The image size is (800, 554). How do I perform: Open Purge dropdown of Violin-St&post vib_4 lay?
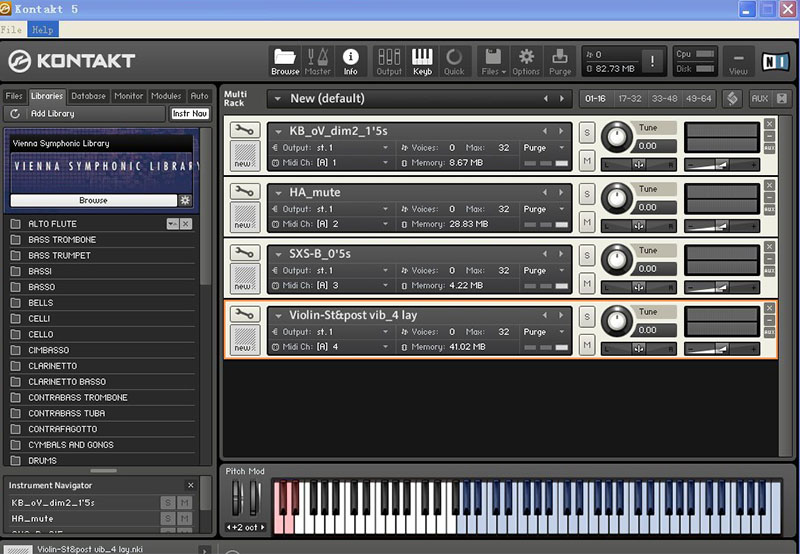point(562,332)
